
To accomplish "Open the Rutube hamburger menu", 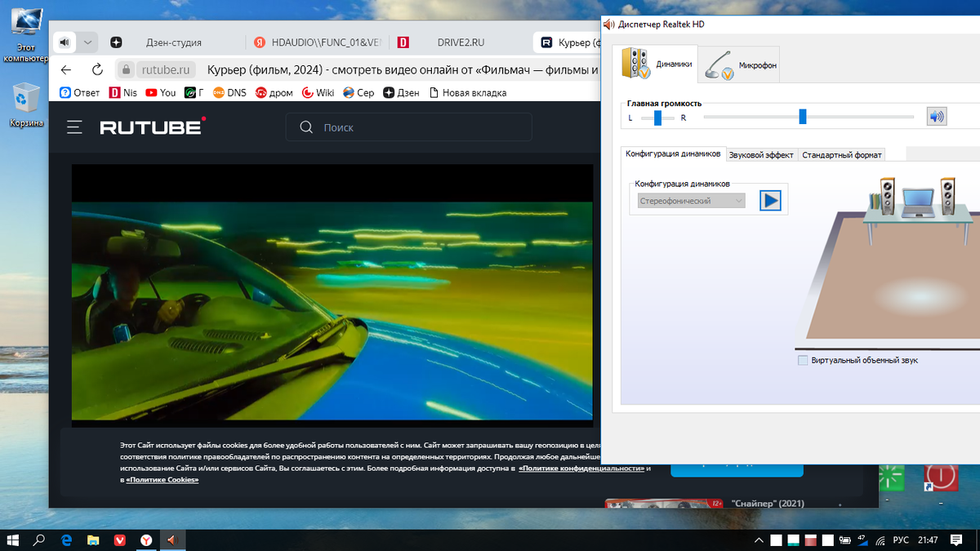I will click(x=75, y=127).
